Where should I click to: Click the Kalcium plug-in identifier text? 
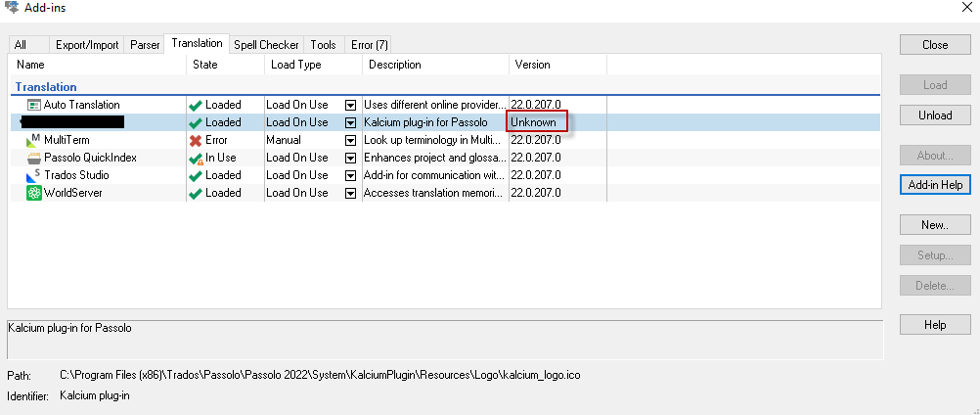point(95,395)
